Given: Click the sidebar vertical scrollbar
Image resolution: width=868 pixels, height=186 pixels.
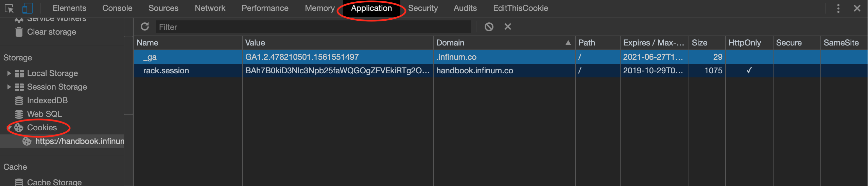Looking at the screenshot, I should (128, 75).
